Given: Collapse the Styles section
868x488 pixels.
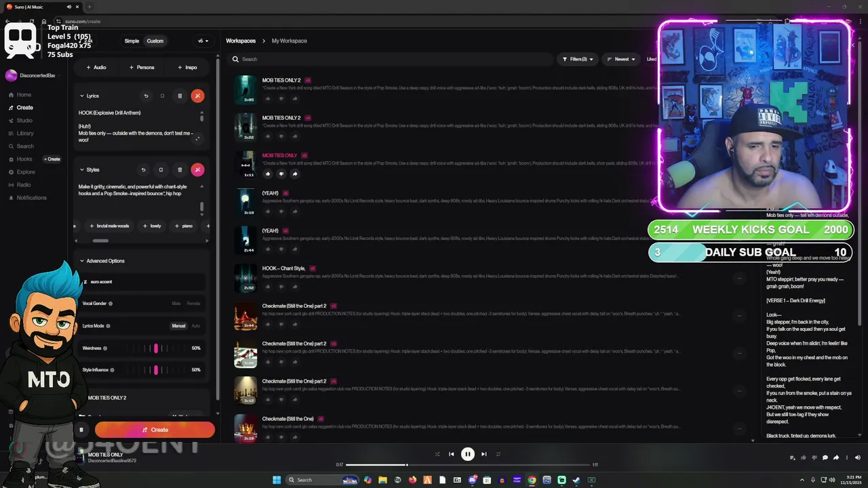Looking at the screenshot, I should point(90,169).
